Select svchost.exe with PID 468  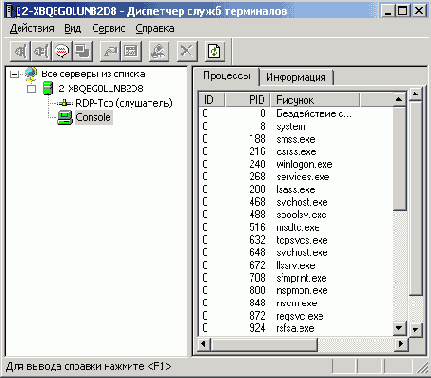click(x=296, y=202)
